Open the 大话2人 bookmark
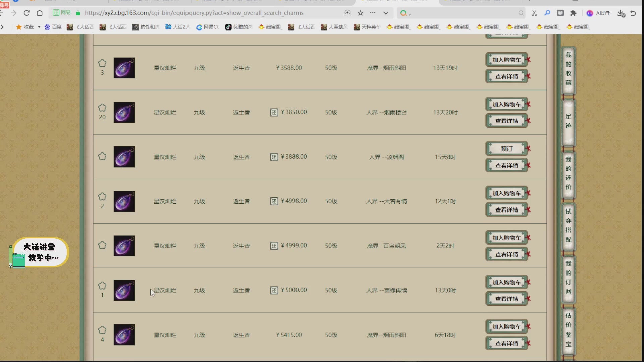The height and width of the screenshot is (362, 644). click(x=177, y=27)
